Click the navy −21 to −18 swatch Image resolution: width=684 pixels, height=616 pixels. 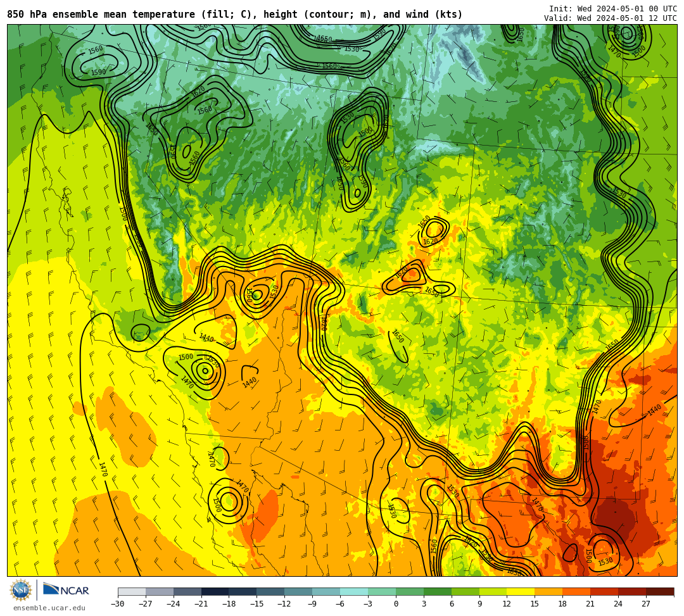[215, 591]
